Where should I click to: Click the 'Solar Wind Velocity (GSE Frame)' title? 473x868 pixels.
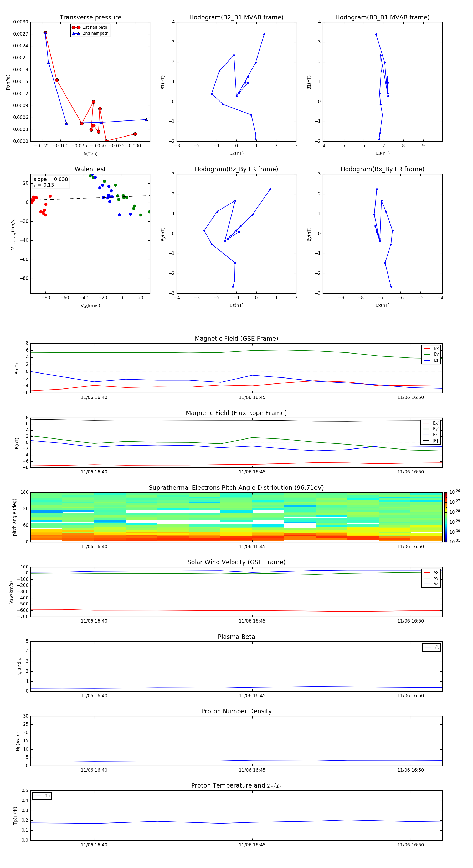coord(236,562)
